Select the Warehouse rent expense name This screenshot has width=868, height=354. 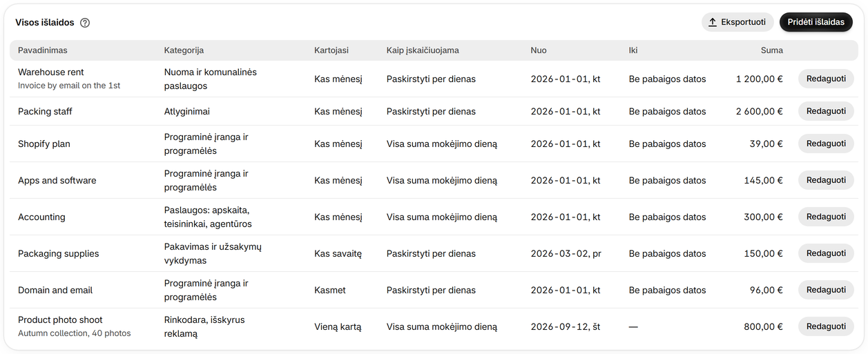click(x=51, y=72)
